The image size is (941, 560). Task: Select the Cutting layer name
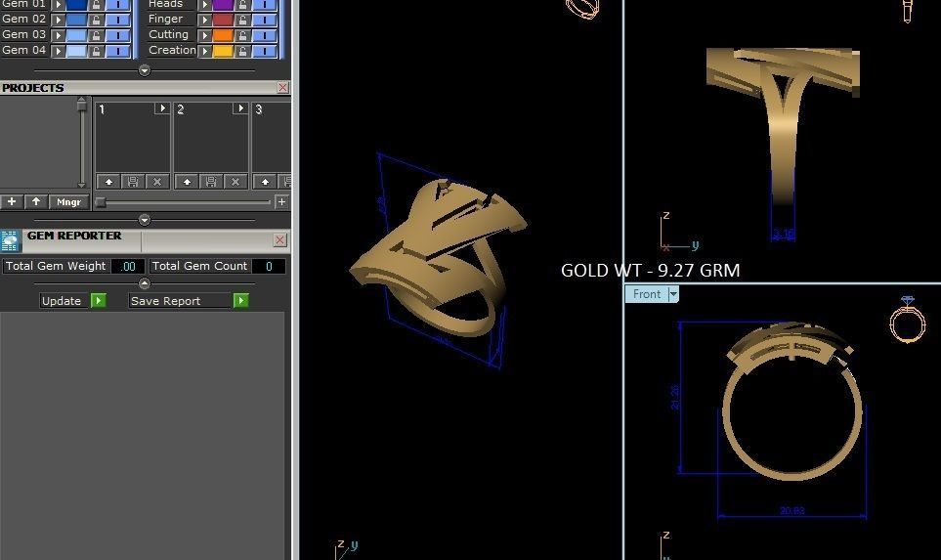(169, 35)
